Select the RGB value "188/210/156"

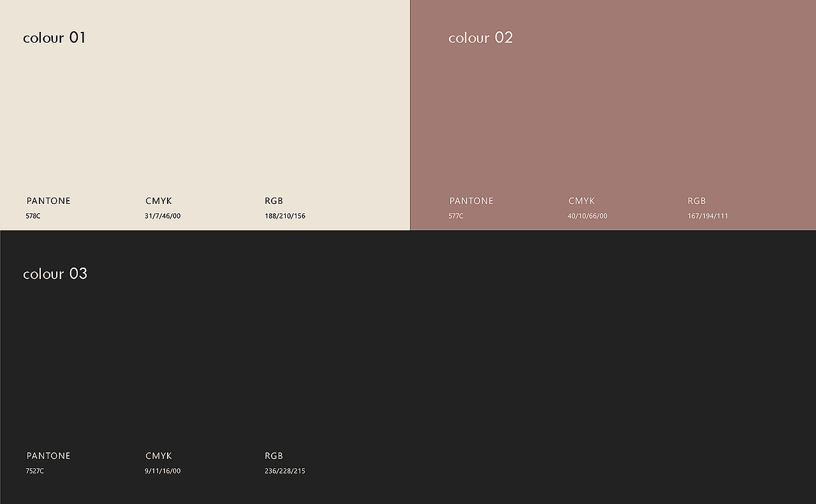pyautogui.click(x=285, y=216)
